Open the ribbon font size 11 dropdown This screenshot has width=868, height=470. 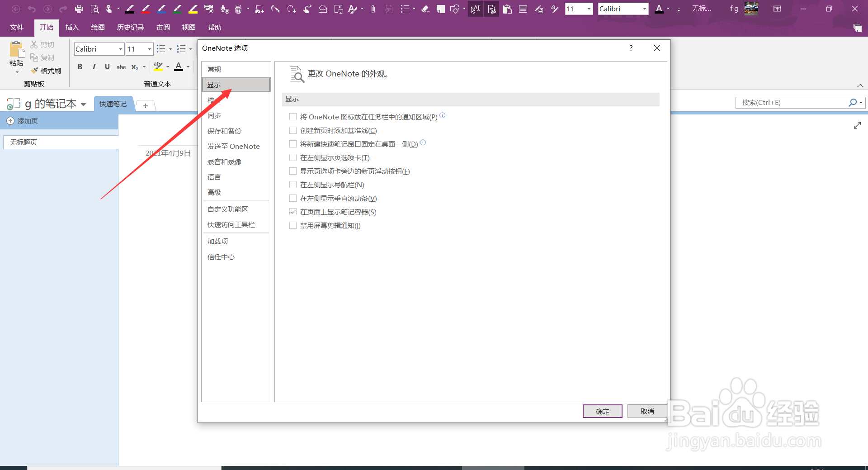(x=150, y=49)
